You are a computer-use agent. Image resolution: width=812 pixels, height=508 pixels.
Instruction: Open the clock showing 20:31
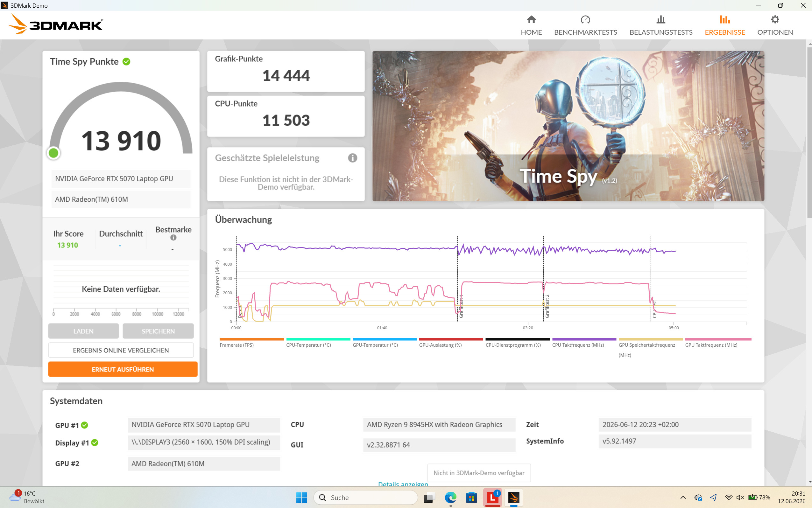tap(792, 497)
